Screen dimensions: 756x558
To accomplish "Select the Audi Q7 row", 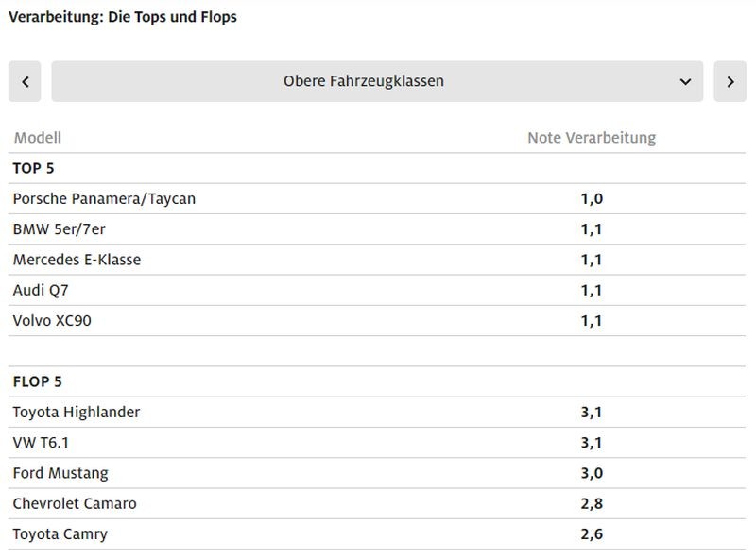I will (x=41, y=290).
